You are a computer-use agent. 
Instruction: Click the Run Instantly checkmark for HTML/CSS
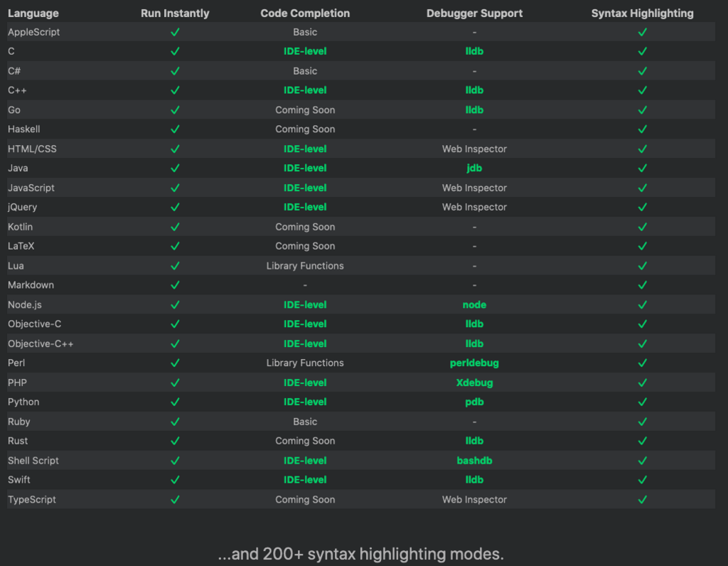point(175,149)
